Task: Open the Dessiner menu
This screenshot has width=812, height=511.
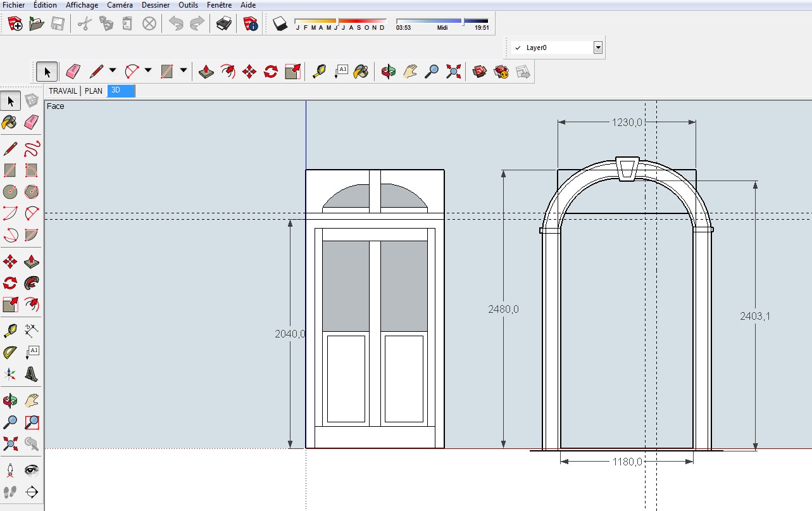Action: tap(156, 5)
